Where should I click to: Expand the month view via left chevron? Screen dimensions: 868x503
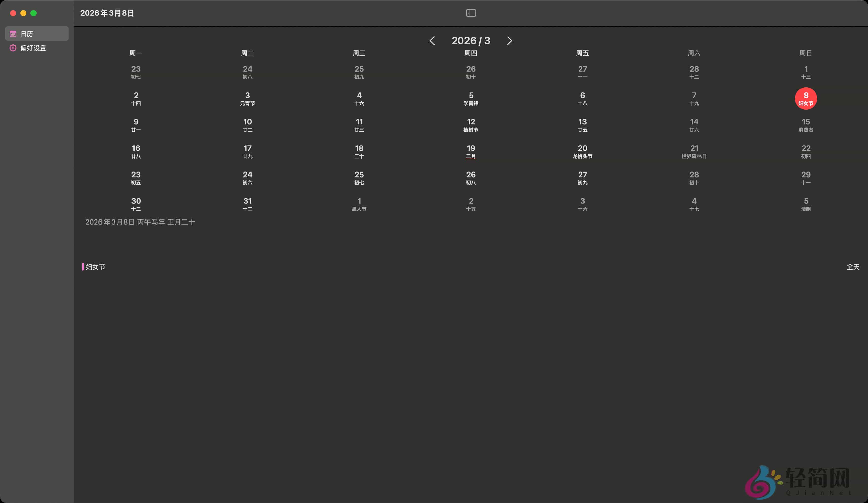[x=433, y=41]
